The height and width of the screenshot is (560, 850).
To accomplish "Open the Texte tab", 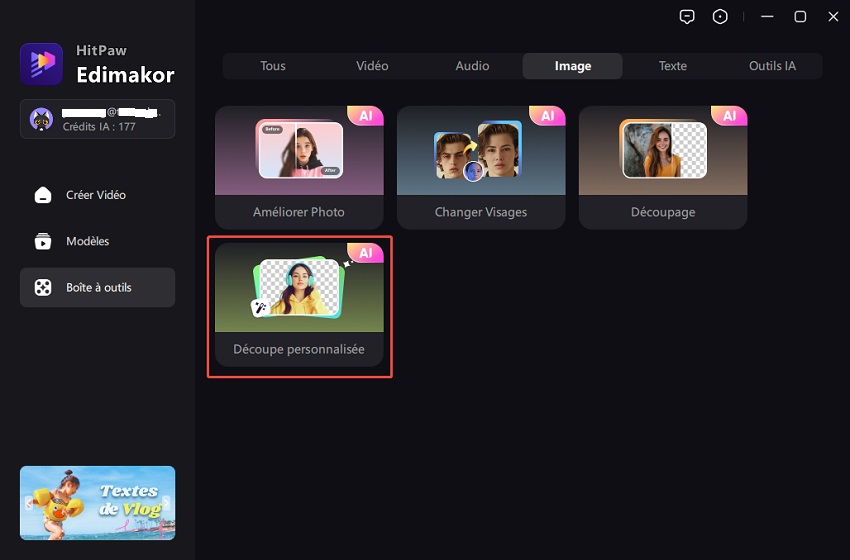I will click(x=672, y=66).
